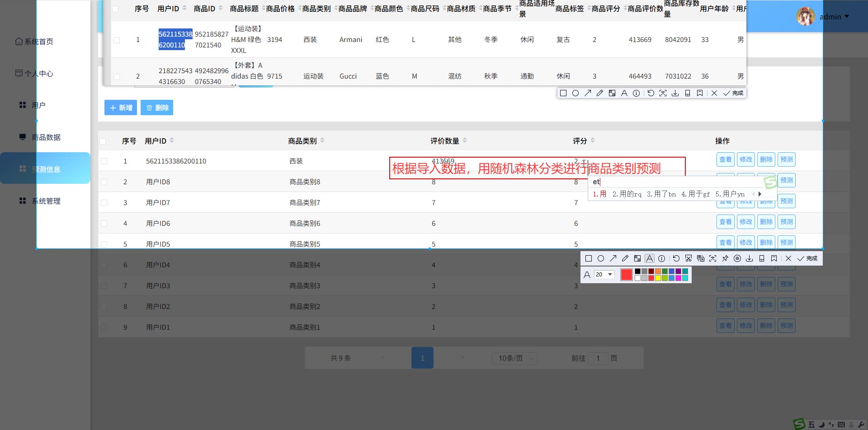Start recording with the circular record icon
The height and width of the screenshot is (430, 868).
737,258
